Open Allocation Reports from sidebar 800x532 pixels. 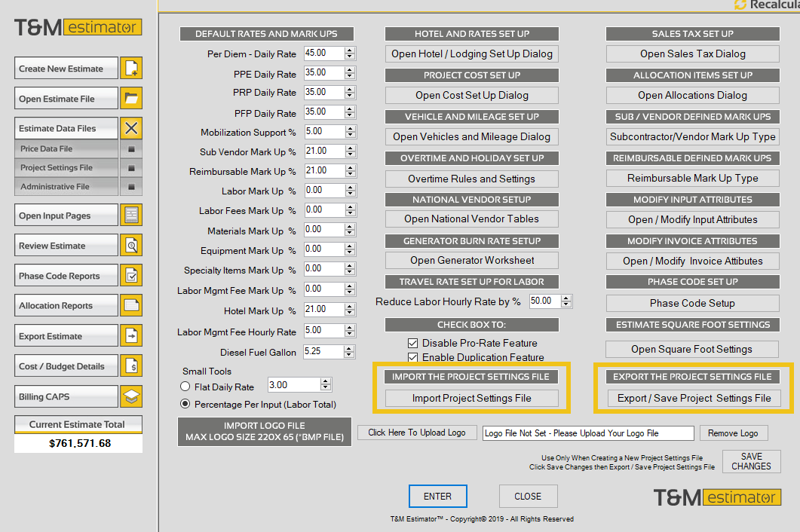(x=66, y=305)
